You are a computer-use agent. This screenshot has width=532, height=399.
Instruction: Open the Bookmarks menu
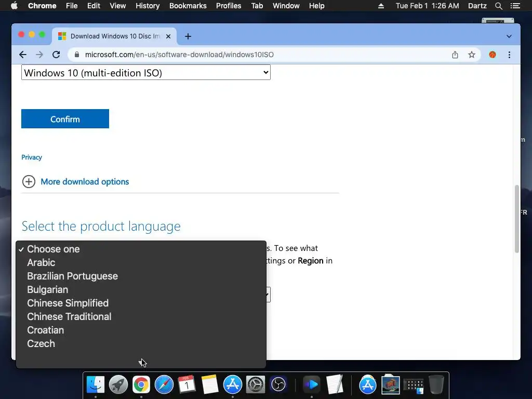188,6
